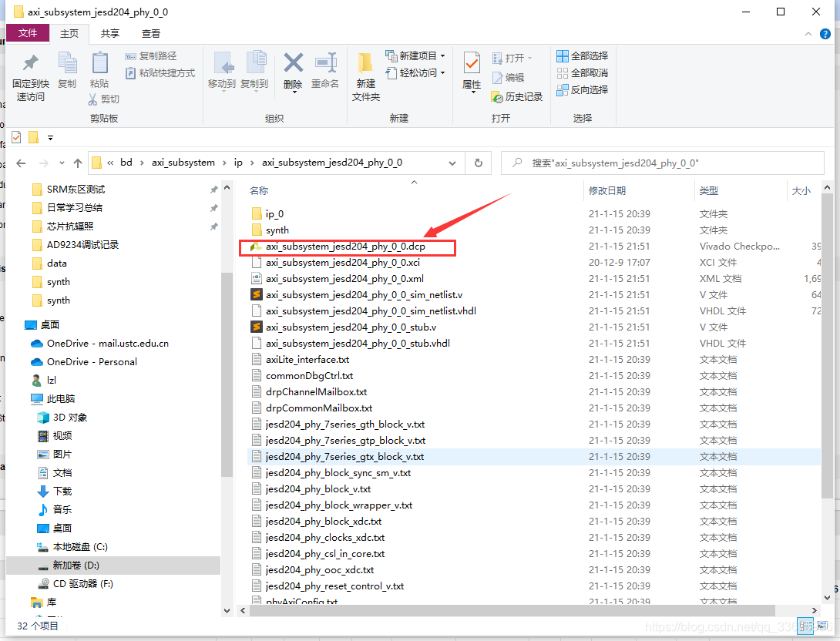This screenshot has height=641, width=840.
Task: Go back with the left arrow
Action: [21, 163]
